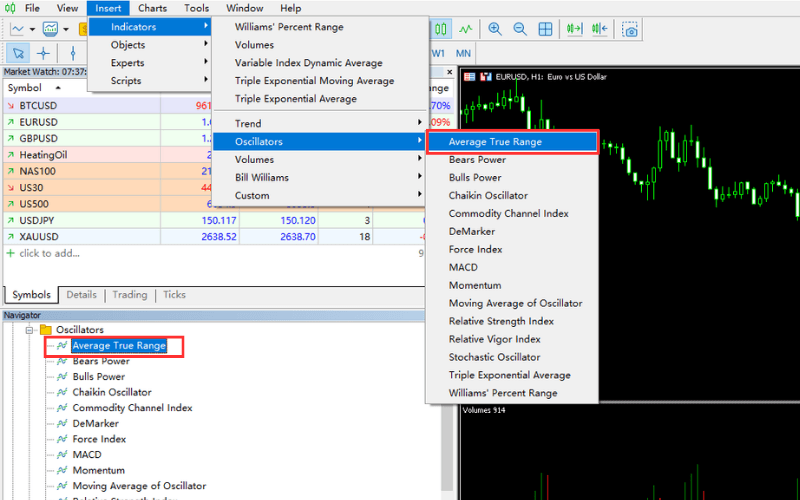
Task: Click the chart shift icon in toolbar
Action: pos(601,29)
